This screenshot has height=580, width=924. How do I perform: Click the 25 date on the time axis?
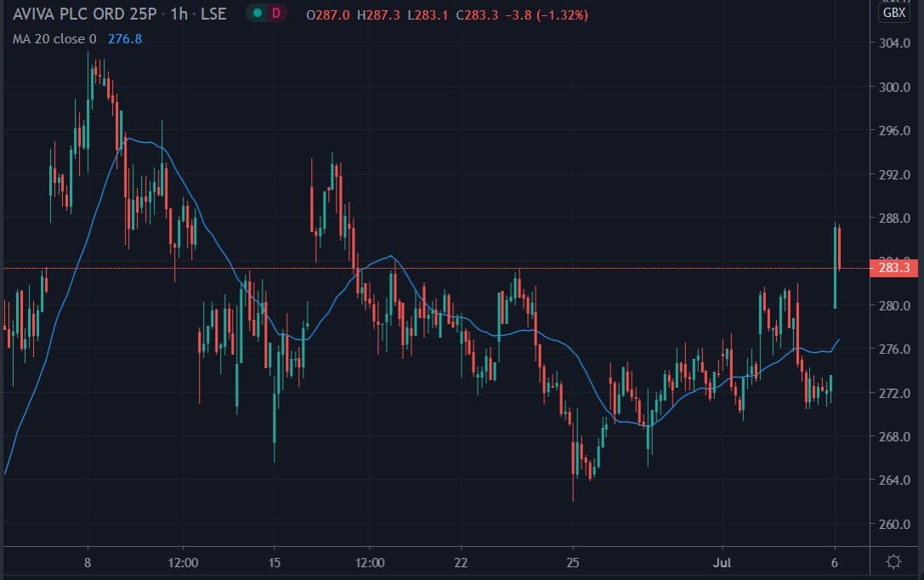(x=573, y=562)
